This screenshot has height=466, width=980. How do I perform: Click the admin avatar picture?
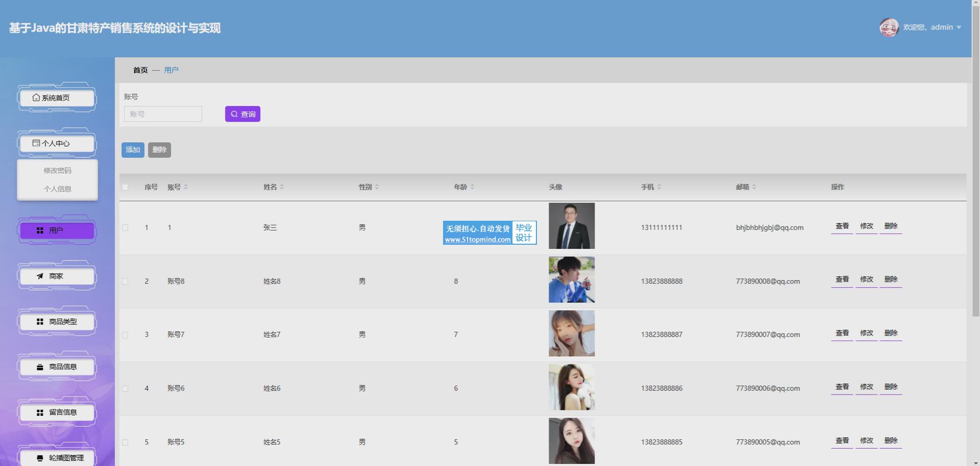tap(889, 28)
